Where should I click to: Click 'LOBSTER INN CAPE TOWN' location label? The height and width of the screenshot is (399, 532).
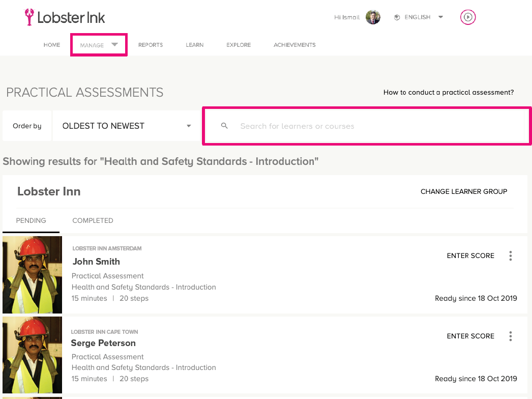click(x=104, y=332)
